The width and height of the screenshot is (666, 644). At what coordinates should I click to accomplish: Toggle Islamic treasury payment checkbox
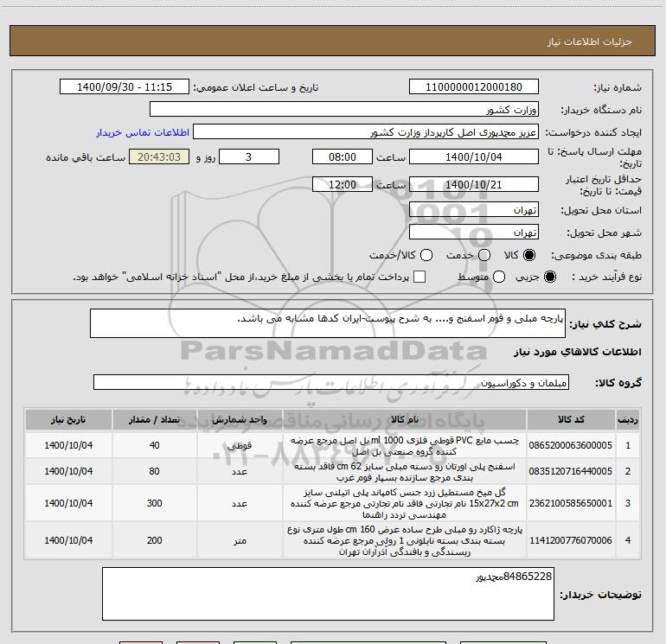point(419,277)
